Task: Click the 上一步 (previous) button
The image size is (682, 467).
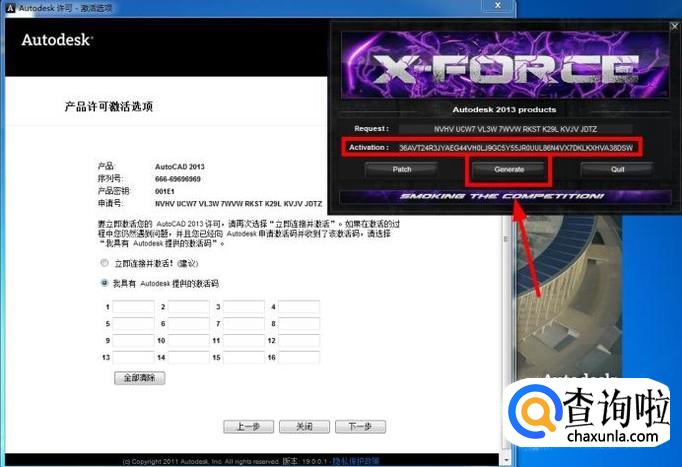Action: point(248,427)
